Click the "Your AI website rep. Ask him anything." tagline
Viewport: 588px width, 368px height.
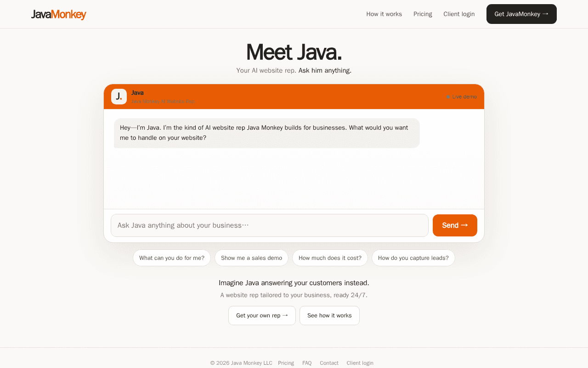point(294,70)
